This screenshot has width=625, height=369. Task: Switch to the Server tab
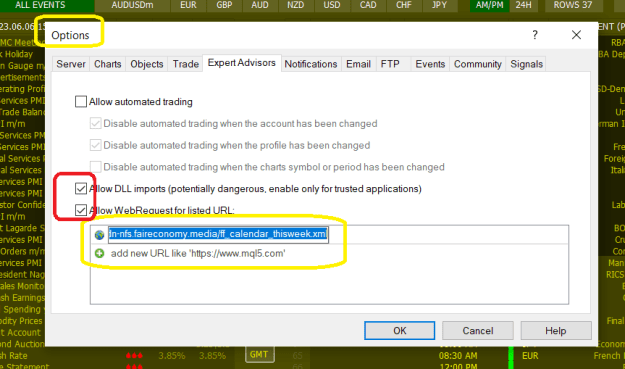coord(71,64)
